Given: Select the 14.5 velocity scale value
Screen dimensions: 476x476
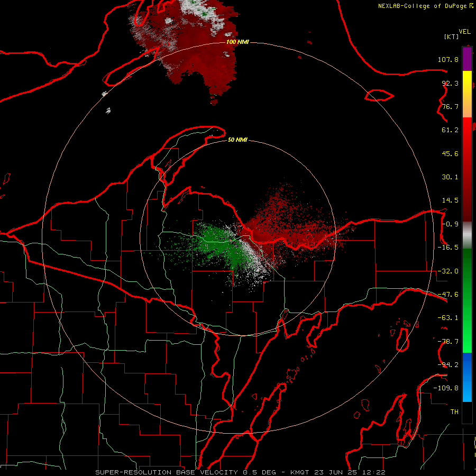Looking at the screenshot, I should point(450,200).
